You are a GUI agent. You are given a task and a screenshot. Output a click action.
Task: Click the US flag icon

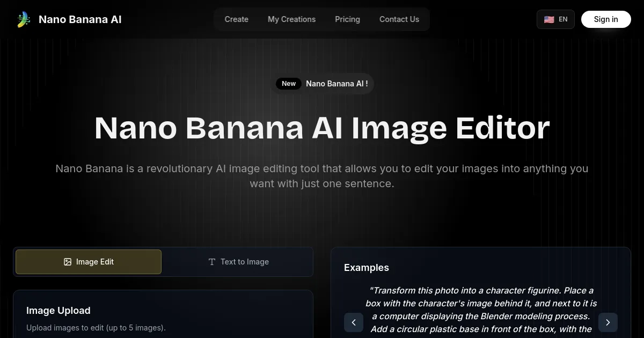click(x=549, y=19)
